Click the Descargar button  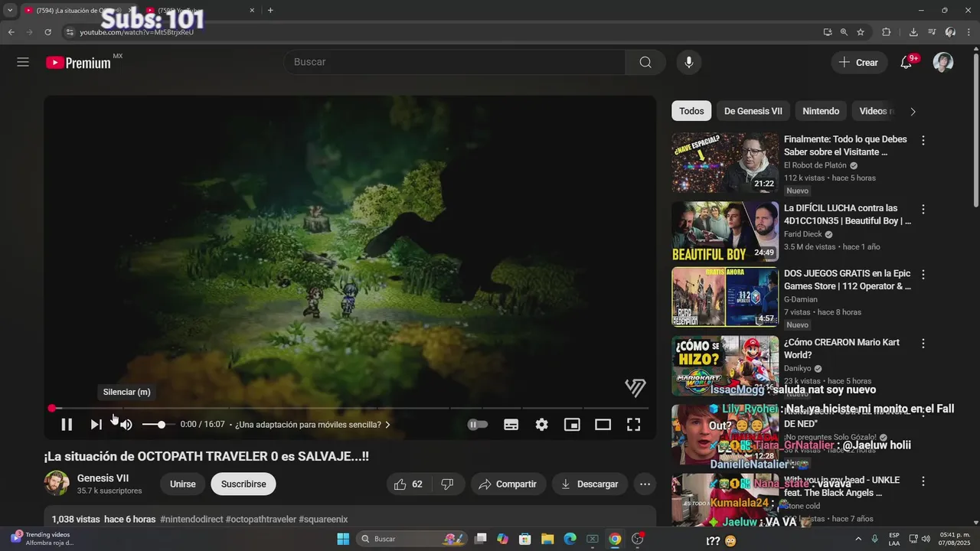(590, 484)
